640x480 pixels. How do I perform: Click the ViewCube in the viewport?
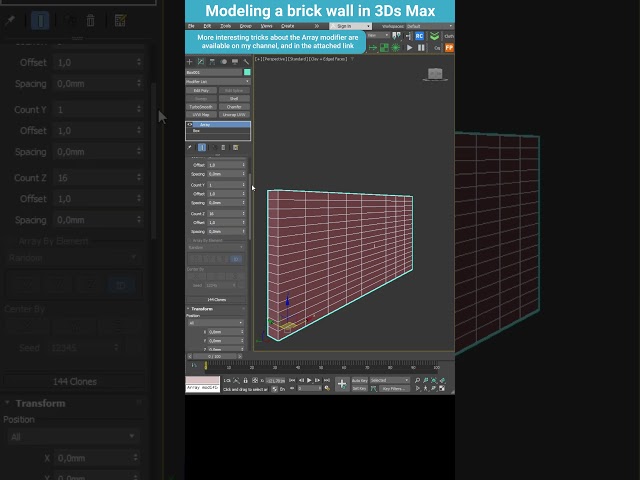pos(435,74)
